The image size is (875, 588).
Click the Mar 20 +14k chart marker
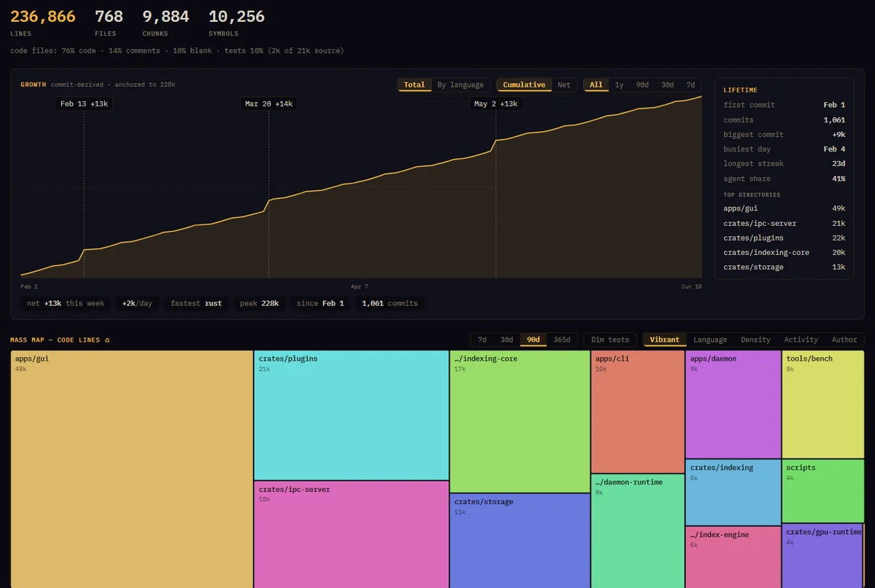tap(268, 104)
